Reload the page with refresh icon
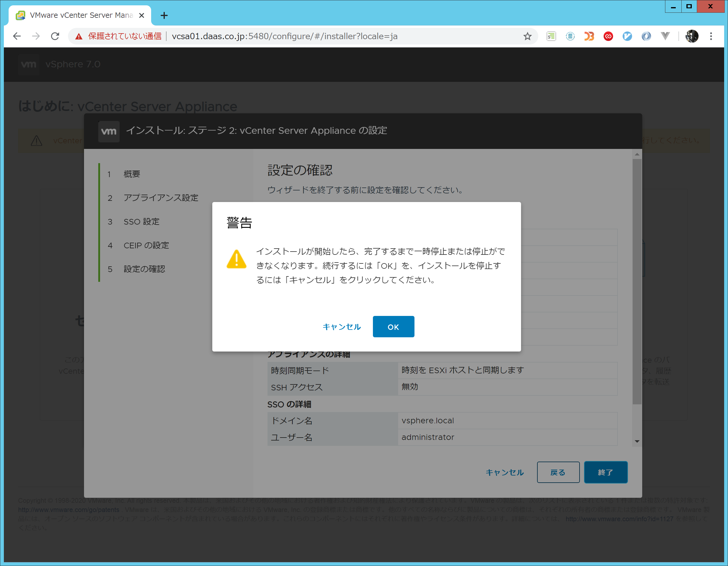 pos(55,36)
